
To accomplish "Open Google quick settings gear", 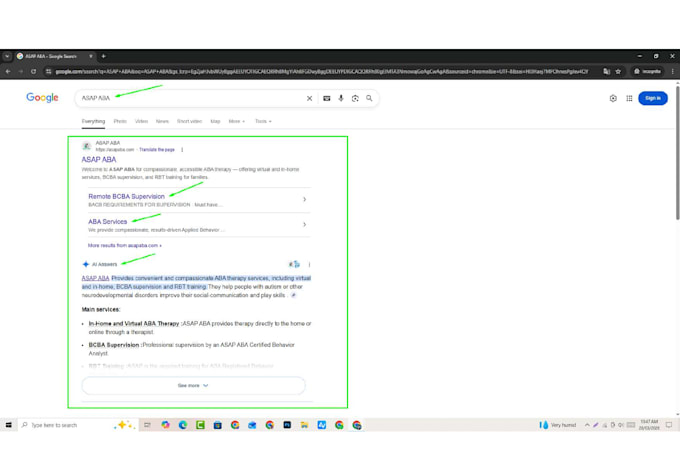I will click(x=613, y=98).
